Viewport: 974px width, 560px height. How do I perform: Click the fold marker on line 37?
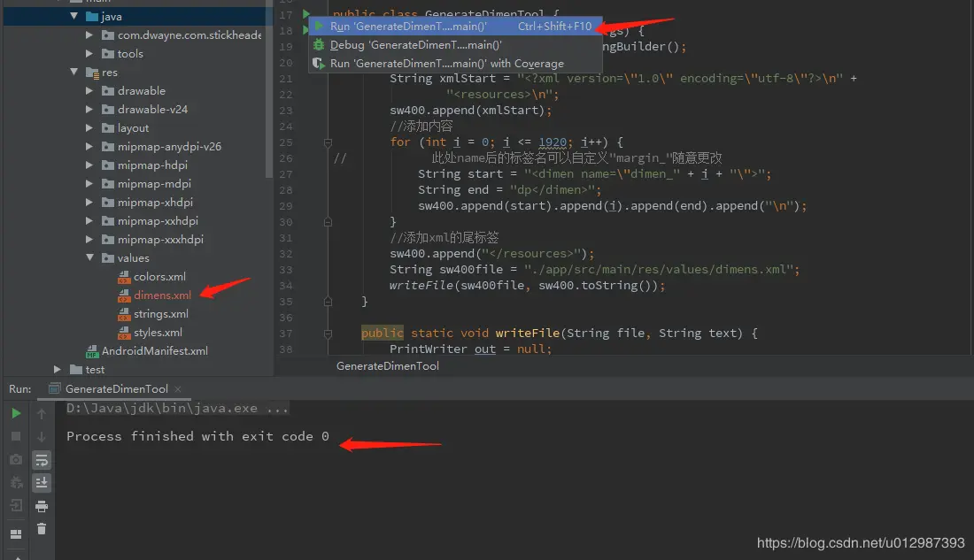pyautogui.click(x=328, y=334)
